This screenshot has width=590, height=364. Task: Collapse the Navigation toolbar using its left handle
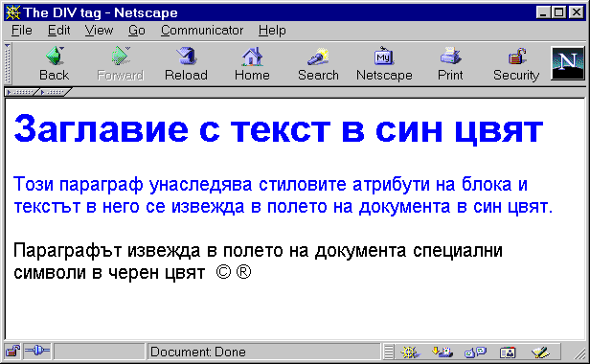pyautogui.click(x=8, y=63)
